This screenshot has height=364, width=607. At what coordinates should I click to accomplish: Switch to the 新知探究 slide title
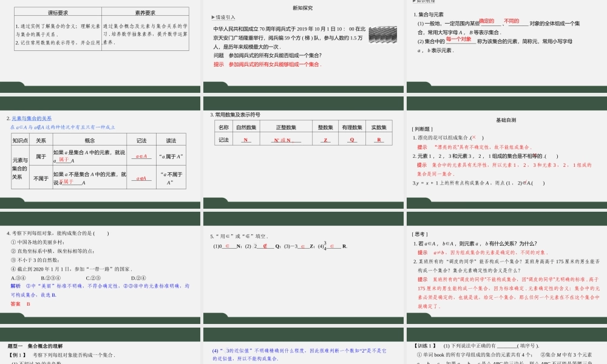pos(304,7)
